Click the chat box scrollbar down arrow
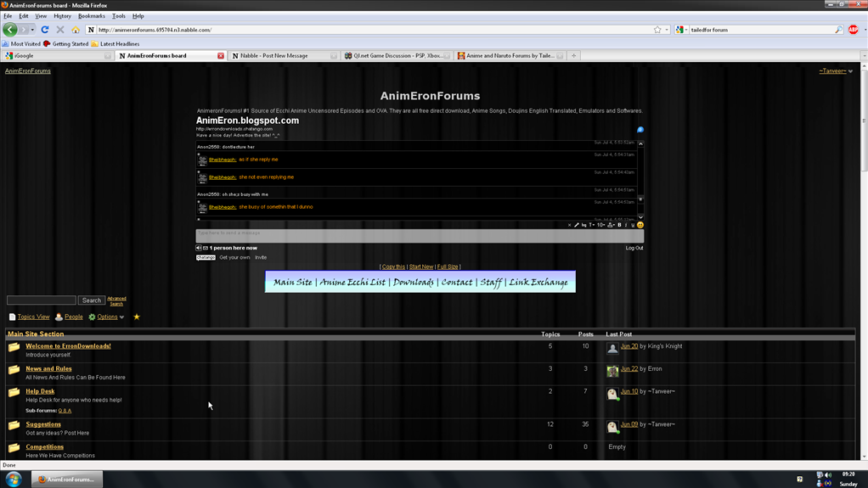Viewport: 868px width, 488px height. 640,217
